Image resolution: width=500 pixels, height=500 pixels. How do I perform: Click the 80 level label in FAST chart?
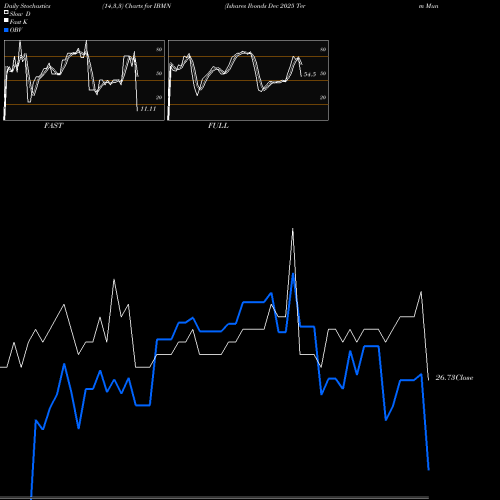coord(159,49)
